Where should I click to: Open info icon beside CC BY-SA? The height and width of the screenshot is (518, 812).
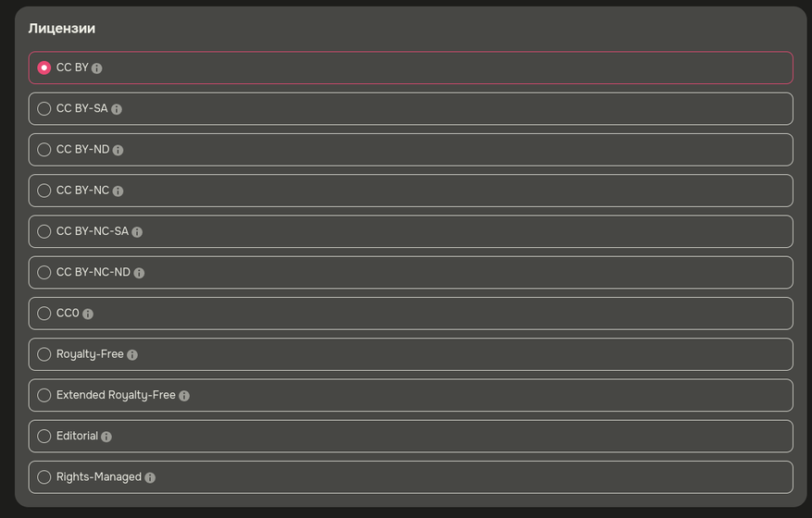coord(117,109)
